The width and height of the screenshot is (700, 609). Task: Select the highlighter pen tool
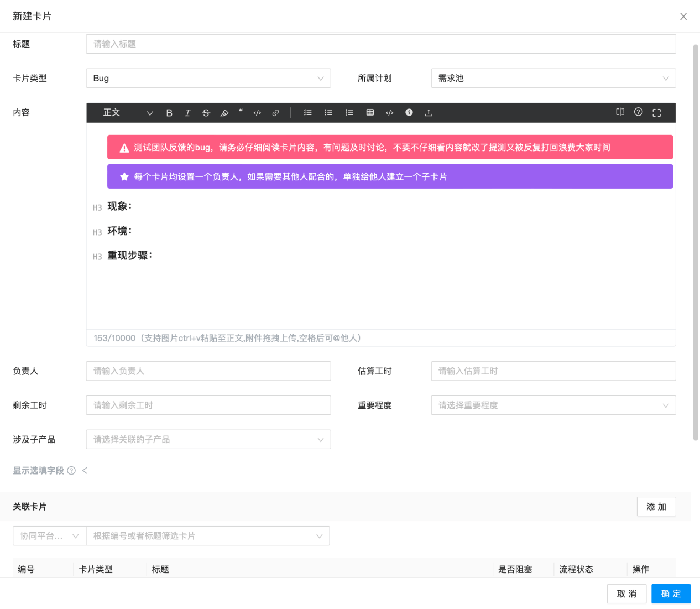pos(224,113)
